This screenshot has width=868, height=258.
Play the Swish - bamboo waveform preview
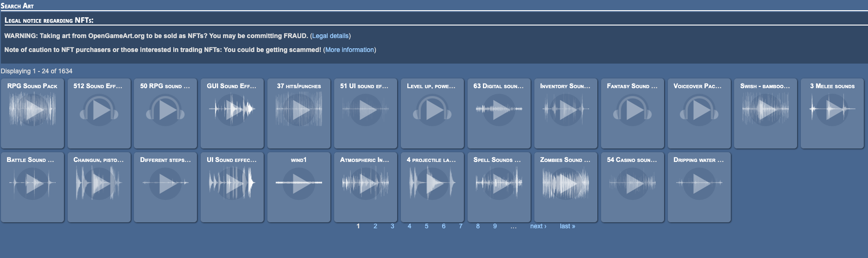point(766,110)
